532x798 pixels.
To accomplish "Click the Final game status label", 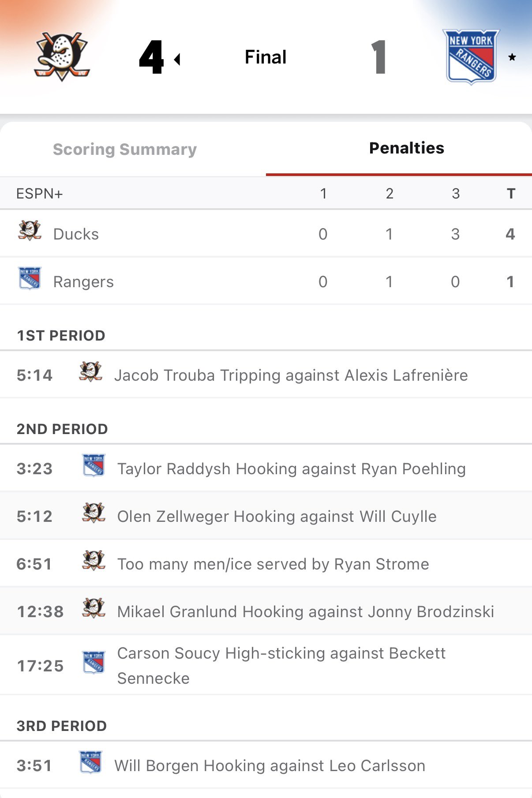I will point(266,57).
